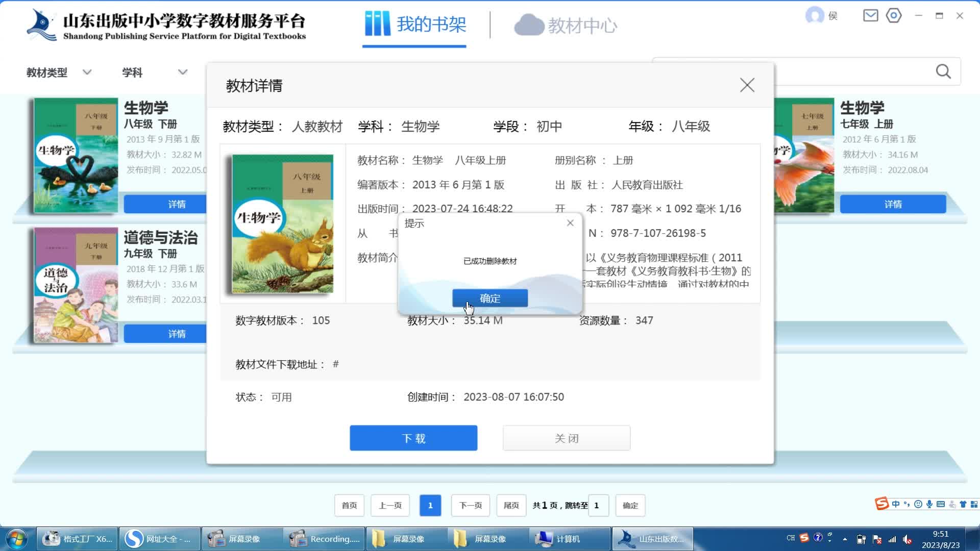Click the 下载 download button
Viewport: 980px width, 551px height.
coord(413,438)
